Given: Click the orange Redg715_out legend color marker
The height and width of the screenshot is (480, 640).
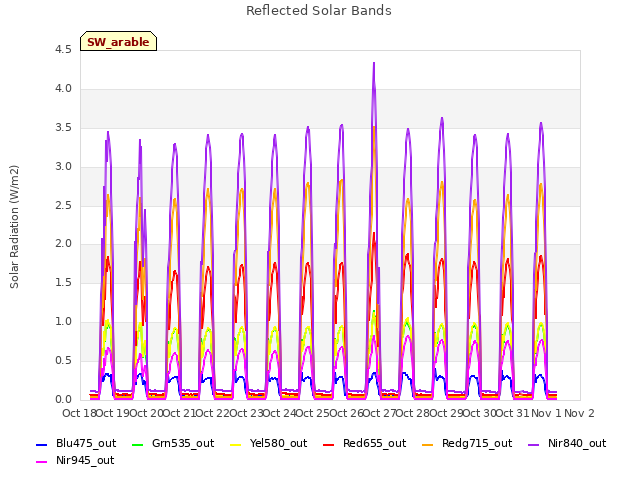Looking at the screenshot, I should (428, 444).
